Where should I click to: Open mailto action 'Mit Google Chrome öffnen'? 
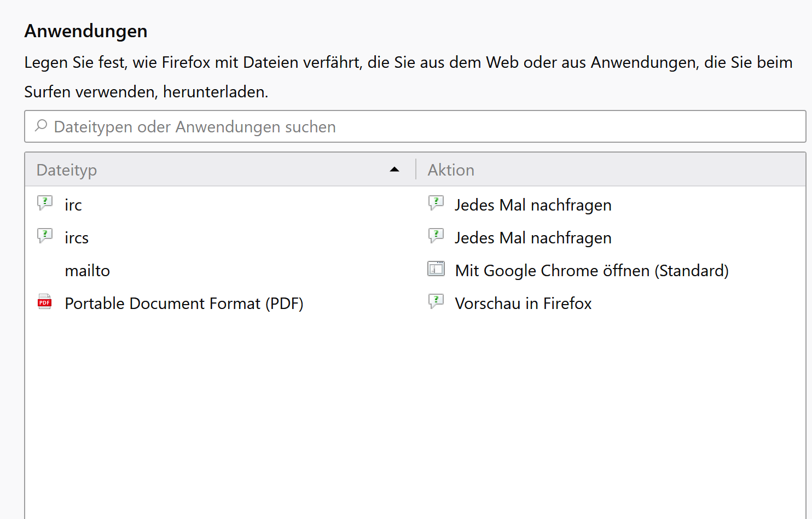[591, 271]
